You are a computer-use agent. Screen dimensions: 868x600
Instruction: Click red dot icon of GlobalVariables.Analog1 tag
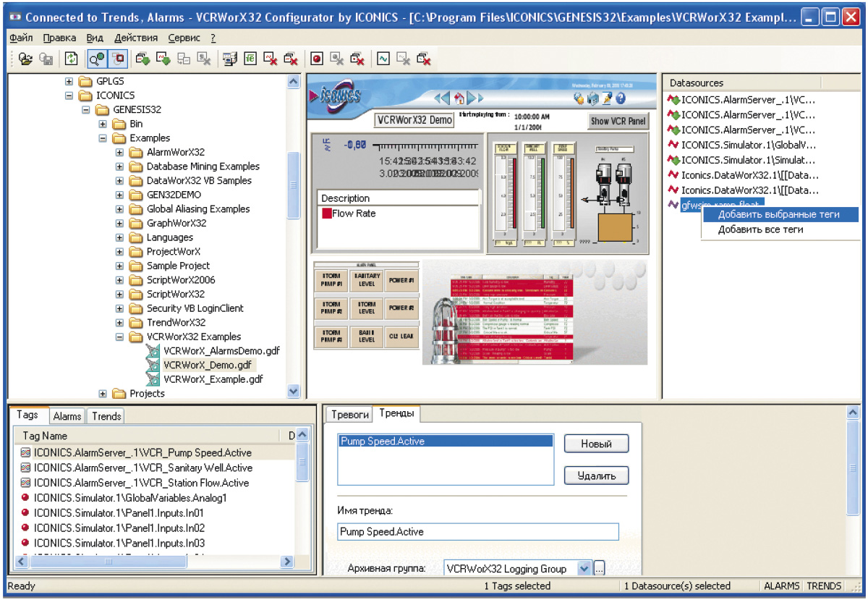[x=25, y=498]
